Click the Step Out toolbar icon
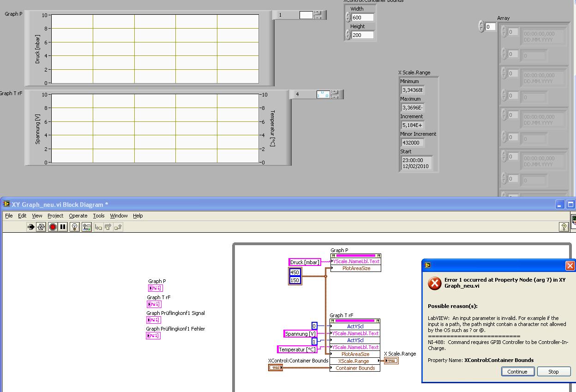 pyautogui.click(x=118, y=227)
